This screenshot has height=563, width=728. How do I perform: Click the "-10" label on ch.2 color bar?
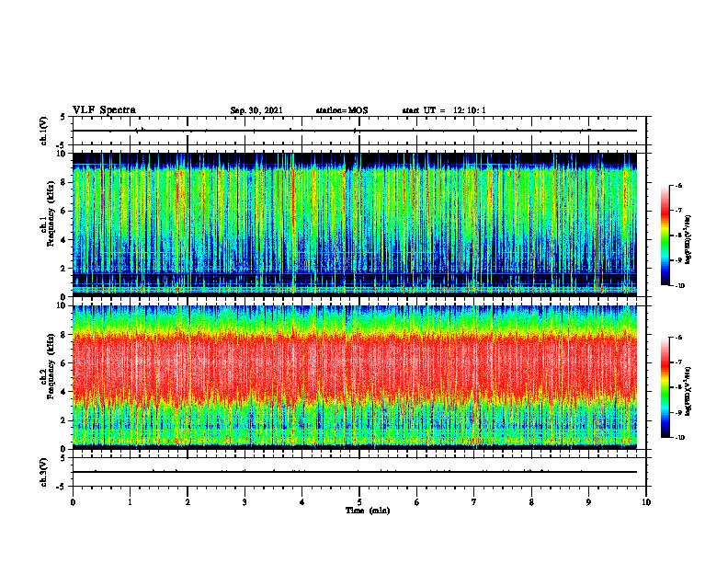click(679, 438)
